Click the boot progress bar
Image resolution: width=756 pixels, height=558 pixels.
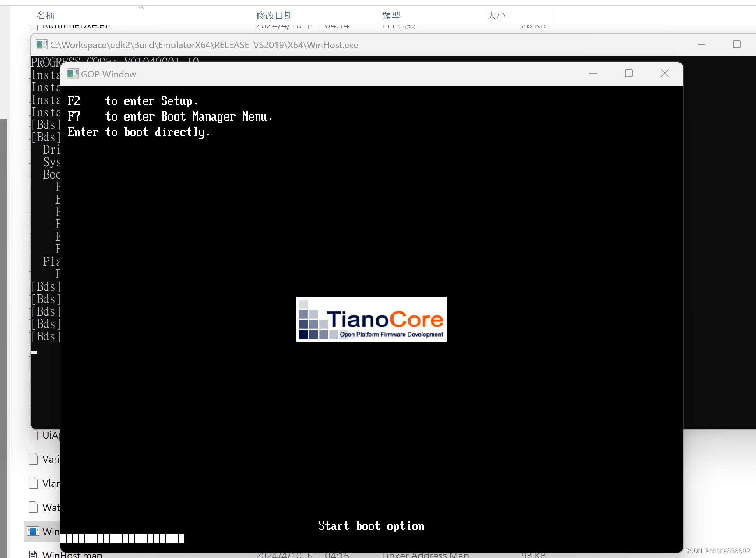(123, 538)
